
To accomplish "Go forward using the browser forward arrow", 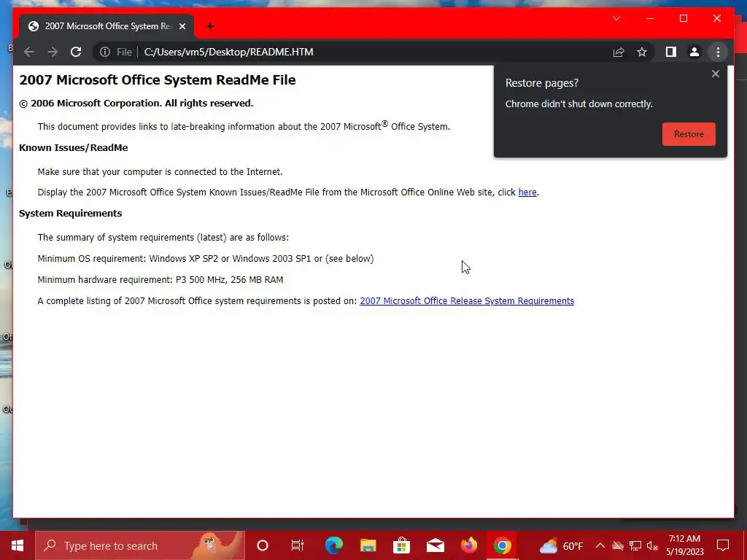I will pyautogui.click(x=53, y=52).
